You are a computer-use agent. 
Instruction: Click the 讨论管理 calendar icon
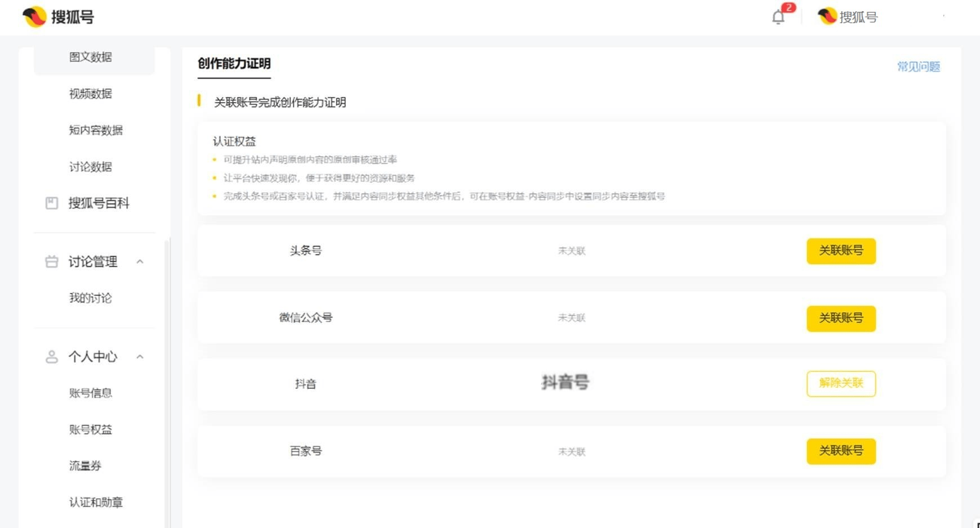52,261
